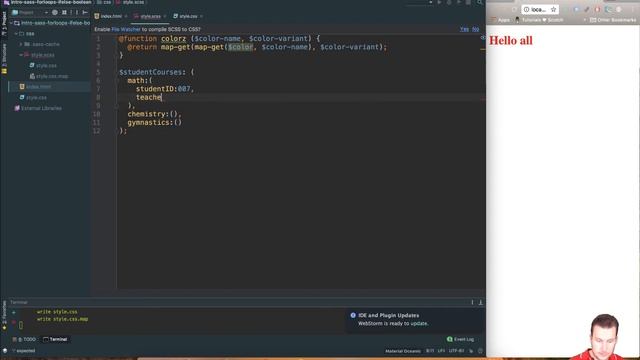
Task: Close the style.css editor tab
Action: pos(202,16)
